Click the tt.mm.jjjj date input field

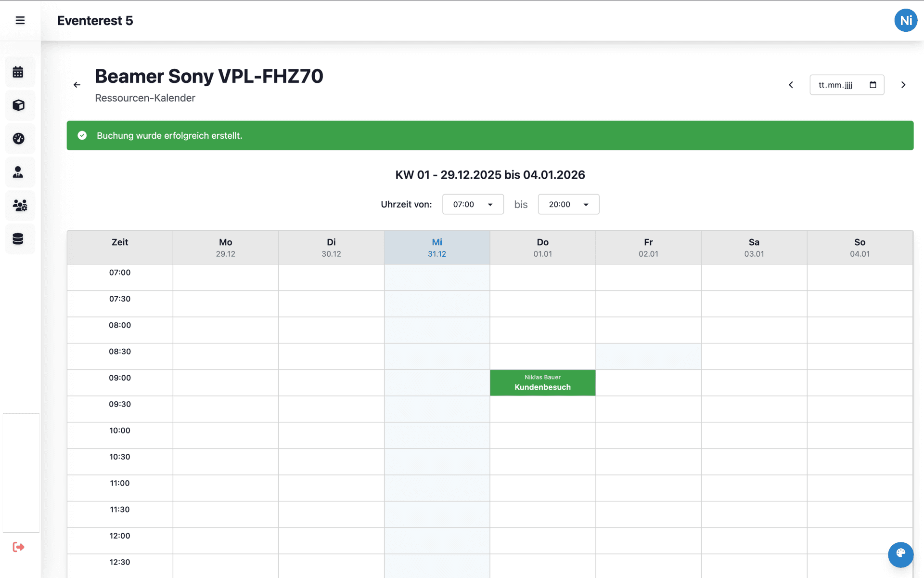click(x=837, y=85)
